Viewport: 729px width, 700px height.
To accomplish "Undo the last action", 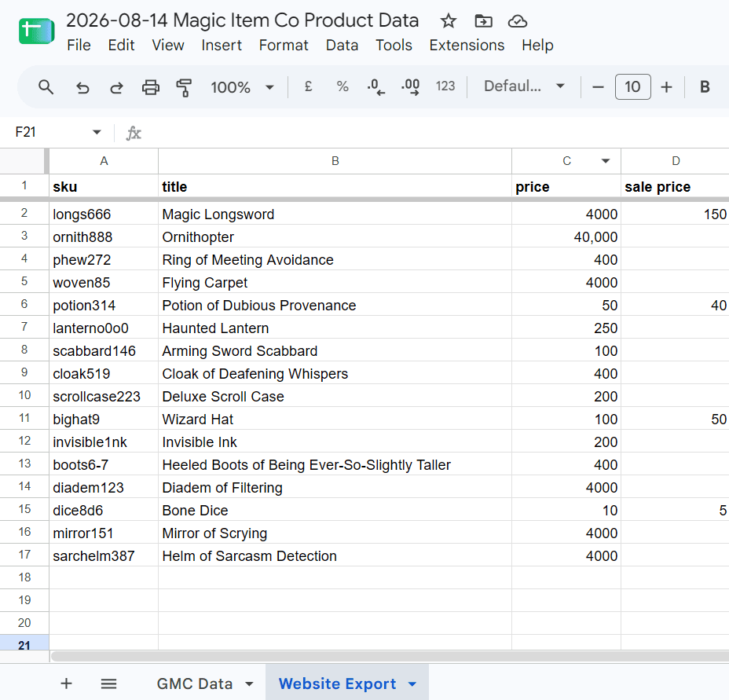I will coord(82,87).
